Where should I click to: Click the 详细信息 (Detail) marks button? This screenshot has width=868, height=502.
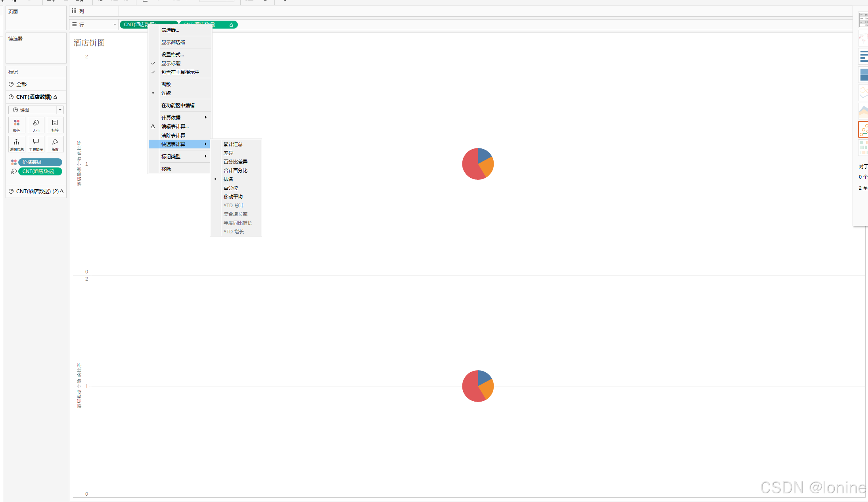point(17,144)
